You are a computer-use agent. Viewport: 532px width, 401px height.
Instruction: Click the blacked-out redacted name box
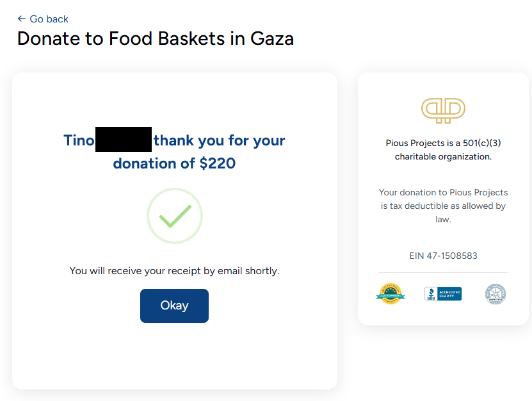(123, 140)
